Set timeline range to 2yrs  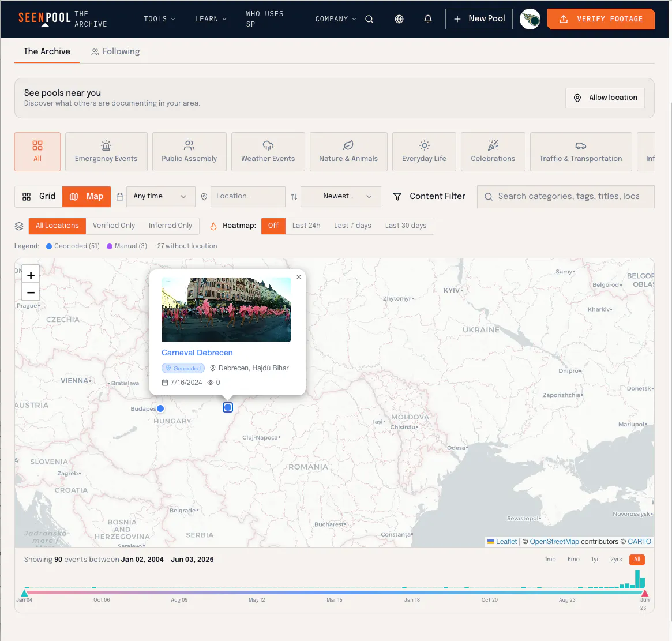point(616,560)
